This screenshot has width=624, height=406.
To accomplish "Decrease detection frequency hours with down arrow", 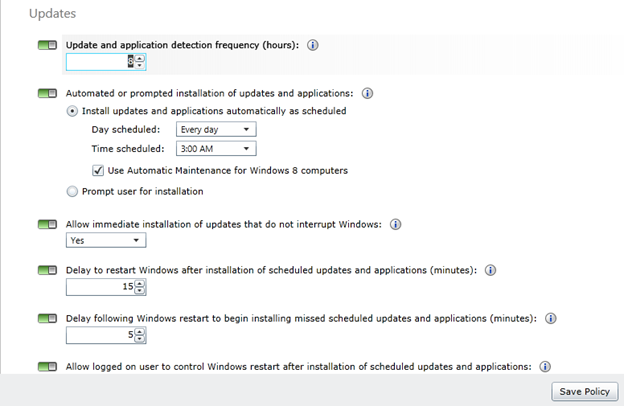I will pyautogui.click(x=140, y=65).
